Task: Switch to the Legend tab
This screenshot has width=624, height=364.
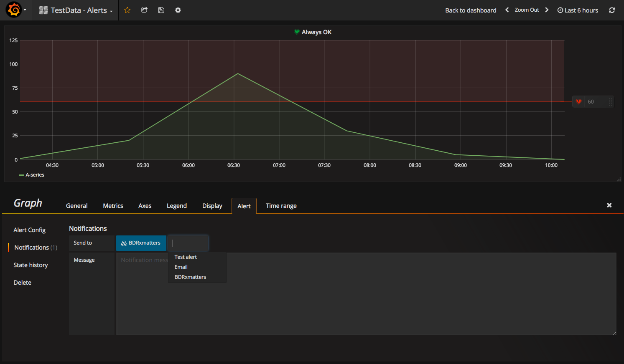Action: tap(177, 206)
